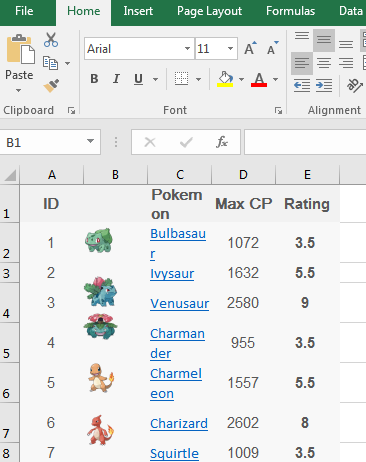
Task: Select cell with Max CP 2580
Action: 243,303
